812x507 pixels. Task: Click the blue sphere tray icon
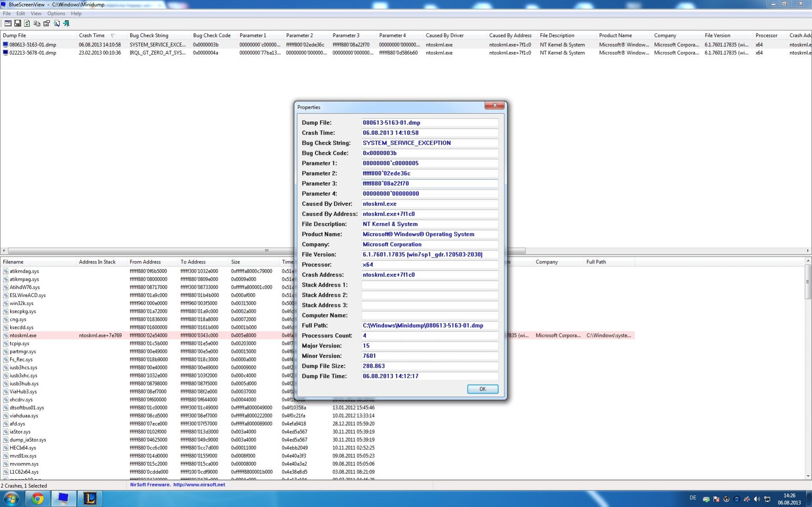(x=736, y=499)
